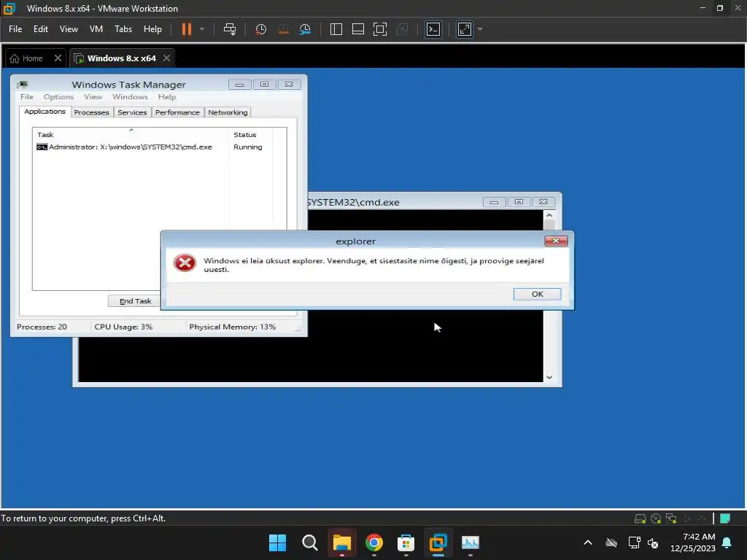Image resolution: width=747 pixels, height=560 pixels.
Task: Maximize the cmd.exe window
Action: (x=519, y=202)
